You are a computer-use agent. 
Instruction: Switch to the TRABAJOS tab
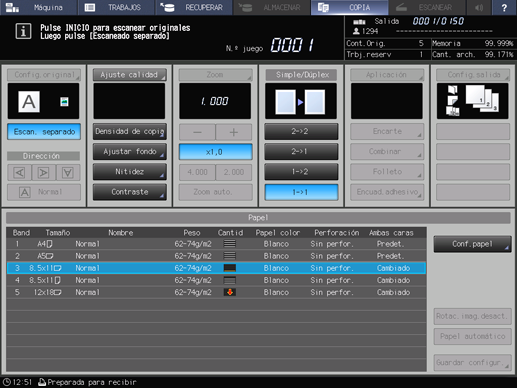[116, 7]
